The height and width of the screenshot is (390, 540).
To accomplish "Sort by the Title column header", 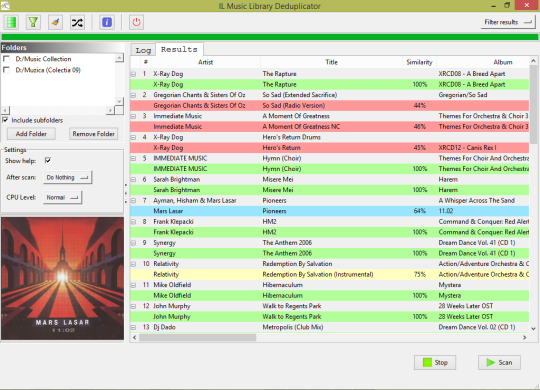I will 331,62.
